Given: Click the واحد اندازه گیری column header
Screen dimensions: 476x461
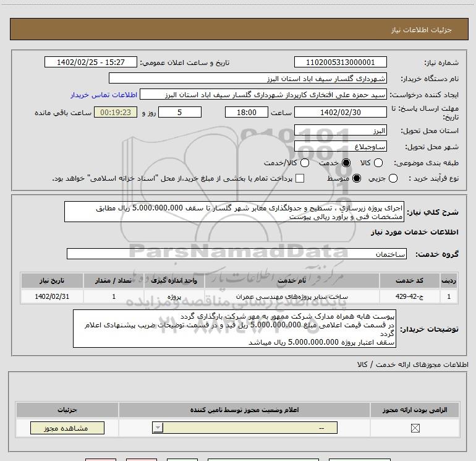Looking at the screenshot, I should 174,280.
